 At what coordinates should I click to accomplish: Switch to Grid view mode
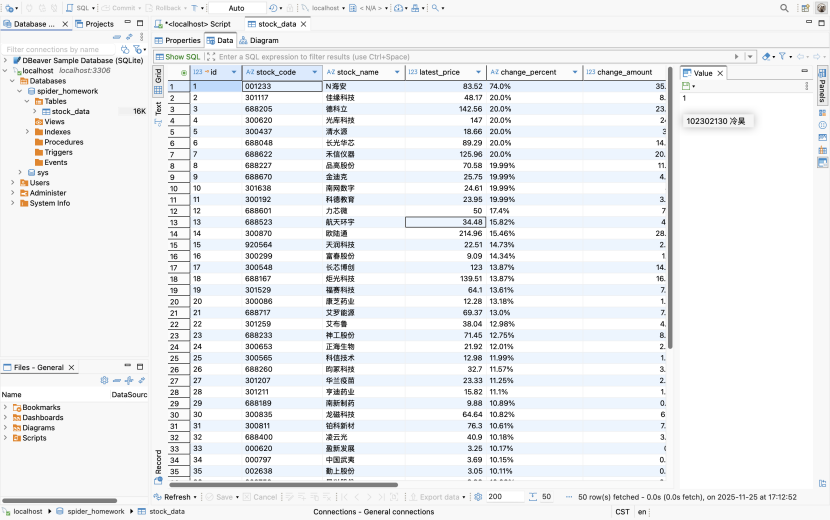coord(158,81)
